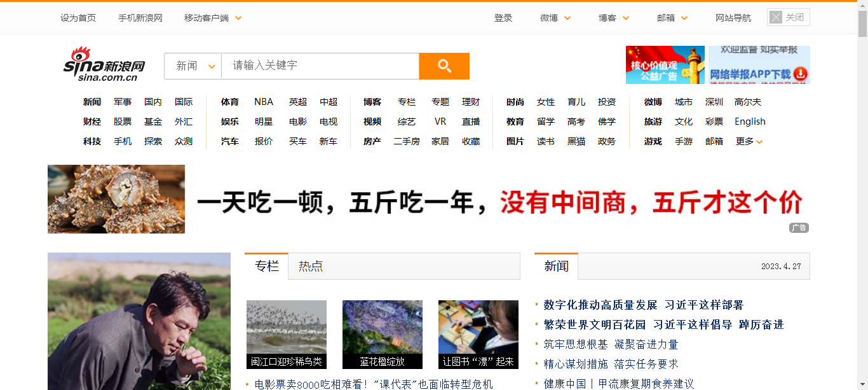Open 旅游 navigation item
The height and width of the screenshot is (390, 868).
click(653, 122)
